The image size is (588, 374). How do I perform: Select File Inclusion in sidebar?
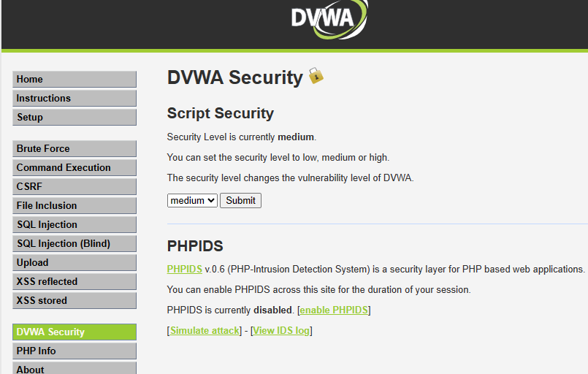[74, 205]
